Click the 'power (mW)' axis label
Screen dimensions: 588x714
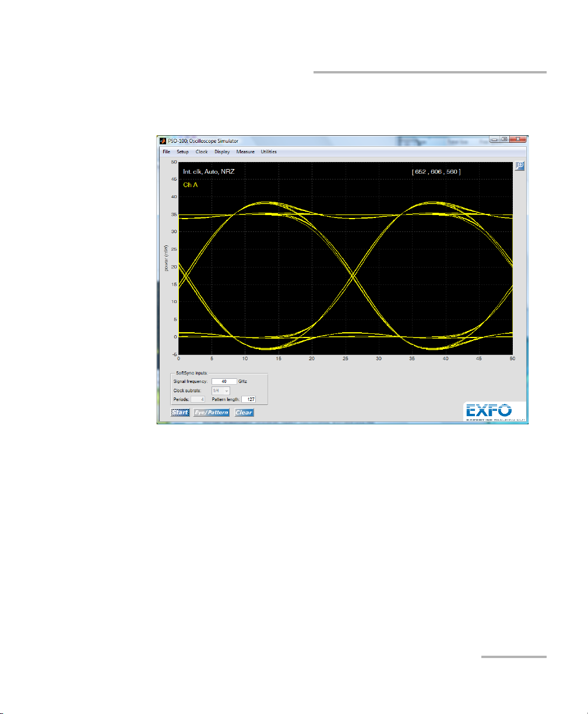point(166,258)
